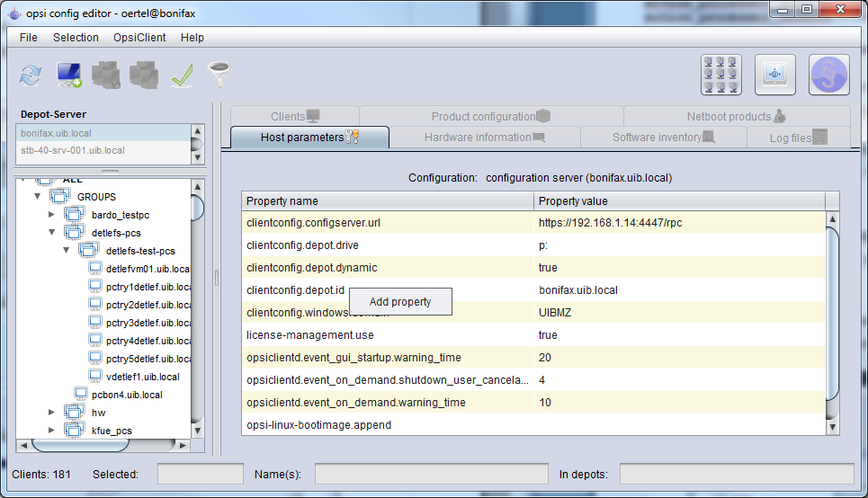Image resolution: width=868 pixels, height=498 pixels.
Task: Click the new client monitor icon
Action: click(69, 75)
